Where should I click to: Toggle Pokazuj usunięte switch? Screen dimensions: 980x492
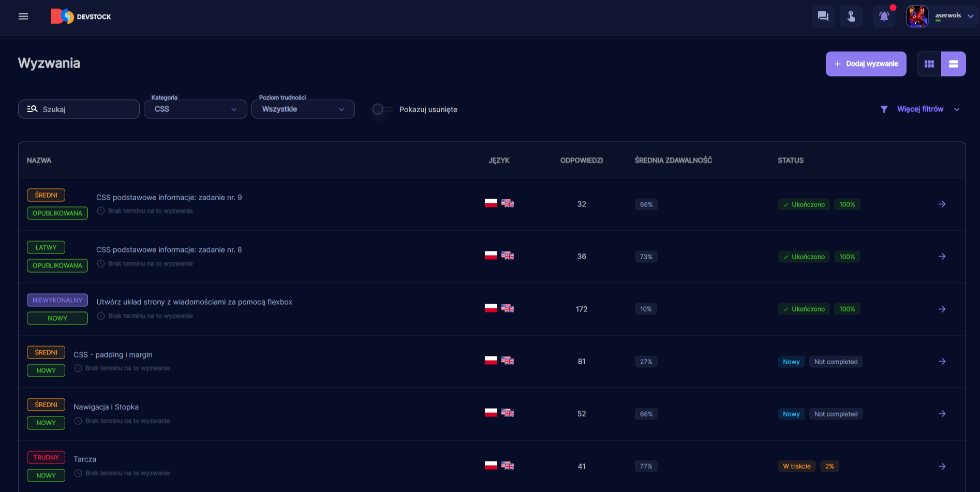pos(383,109)
